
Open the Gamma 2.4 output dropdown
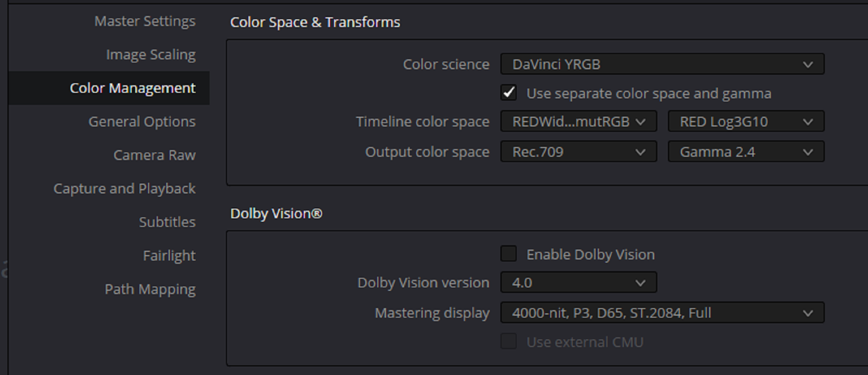point(746,152)
